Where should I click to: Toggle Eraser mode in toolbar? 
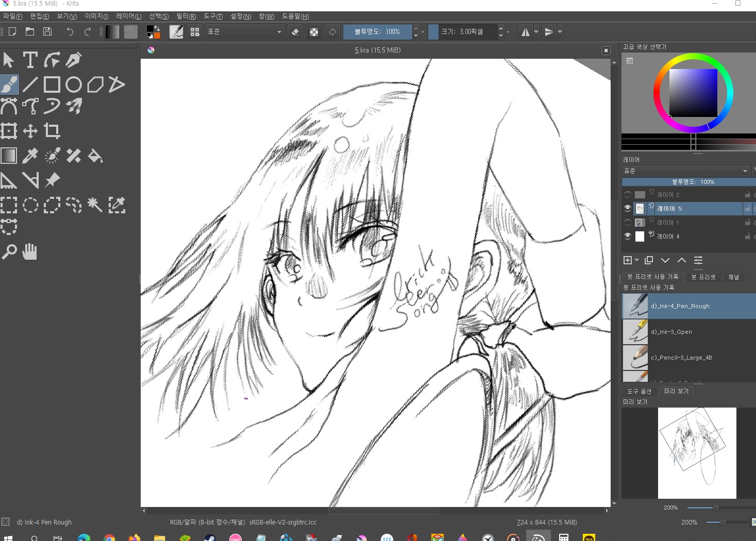(x=295, y=32)
